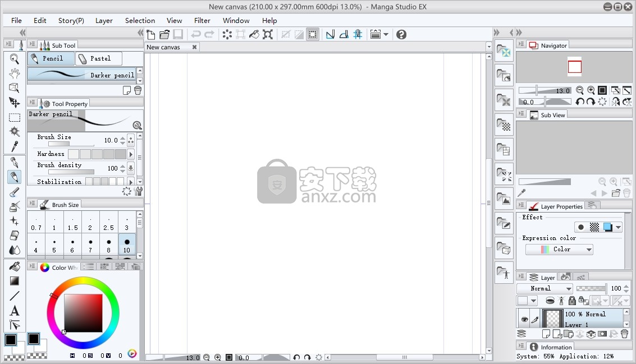Screen dimensions: 636x364
Task: Close the New canvas tab
Action: (x=194, y=47)
